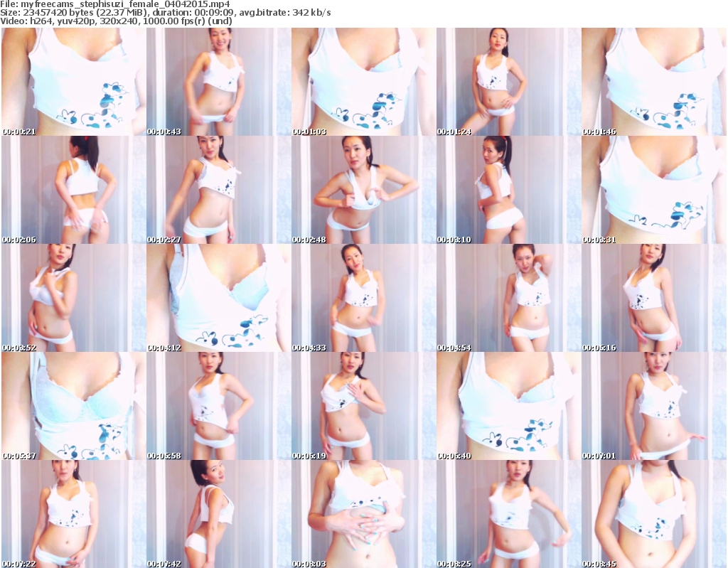Open the frame at 00:00:43

coord(219,81)
